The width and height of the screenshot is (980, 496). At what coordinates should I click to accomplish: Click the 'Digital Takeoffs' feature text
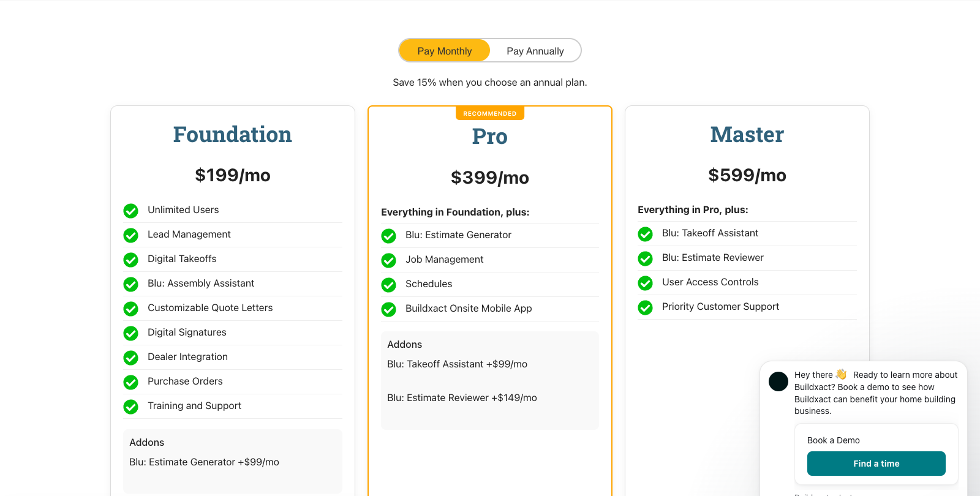point(182,258)
